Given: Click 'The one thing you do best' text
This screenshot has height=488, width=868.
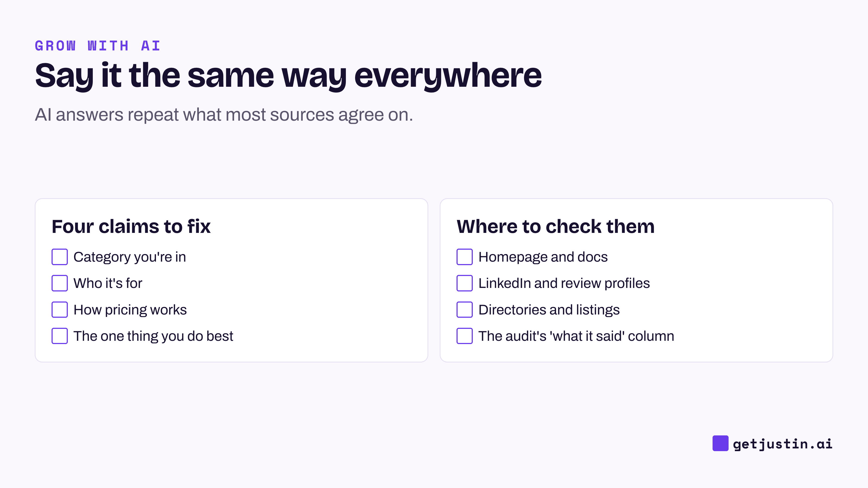Looking at the screenshot, I should pyautogui.click(x=153, y=336).
